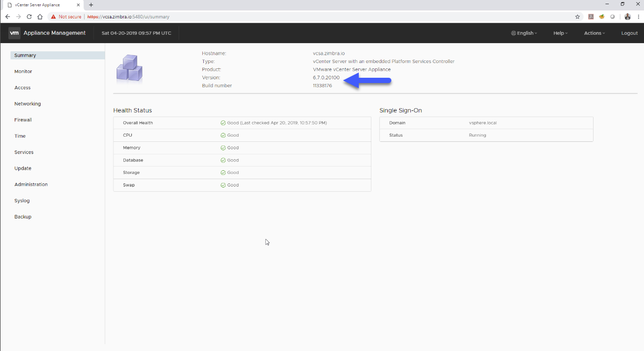Click the Storage Good status check icon

[223, 172]
